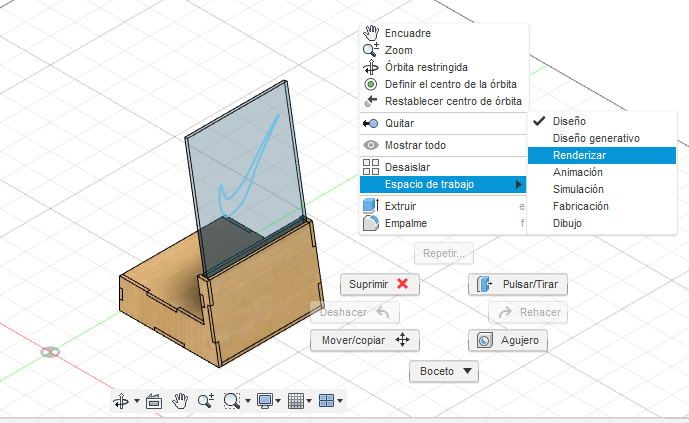The width and height of the screenshot is (689, 423).
Task: Expand the Espacio de trabajo submenu
Action: (443, 184)
